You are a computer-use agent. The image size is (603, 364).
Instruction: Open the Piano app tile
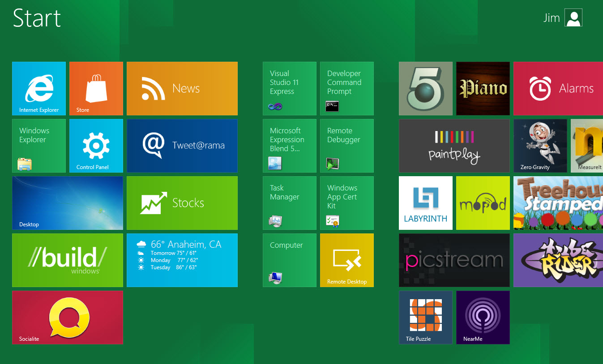(x=483, y=89)
